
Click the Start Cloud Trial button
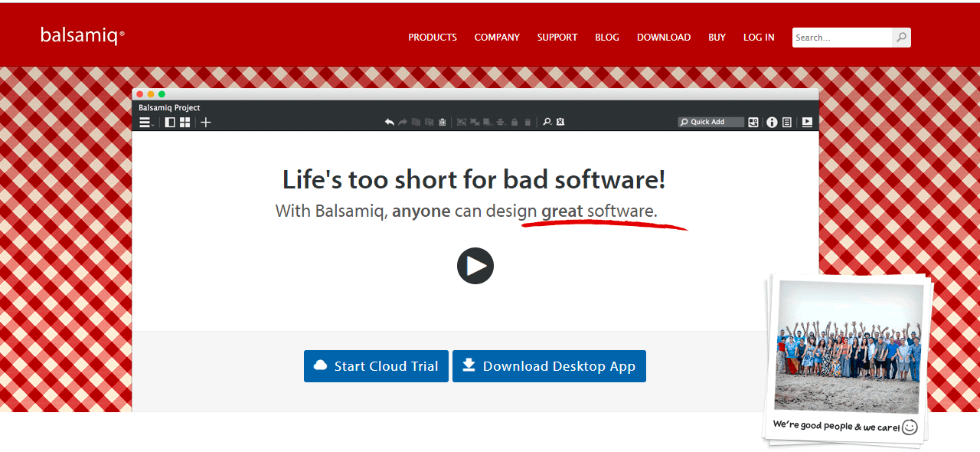pyautogui.click(x=376, y=366)
